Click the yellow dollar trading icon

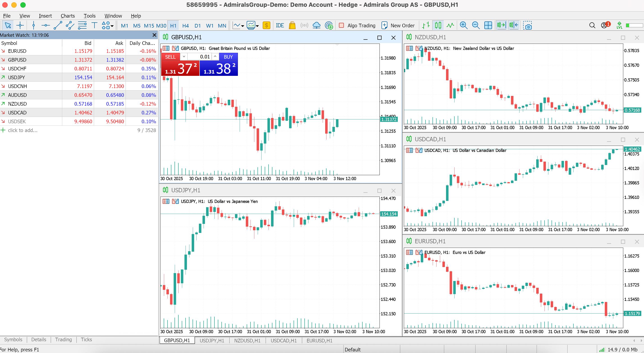click(x=267, y=25)
